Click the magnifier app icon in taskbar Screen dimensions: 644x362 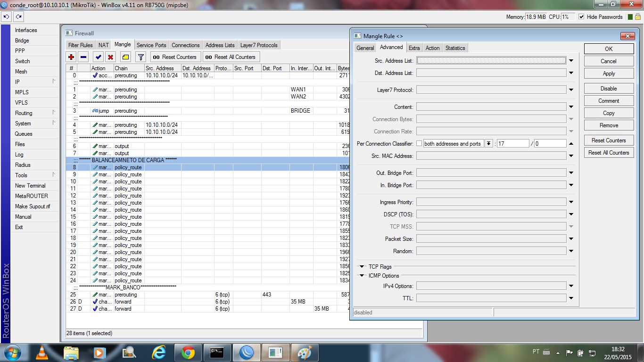pos(129,352)
